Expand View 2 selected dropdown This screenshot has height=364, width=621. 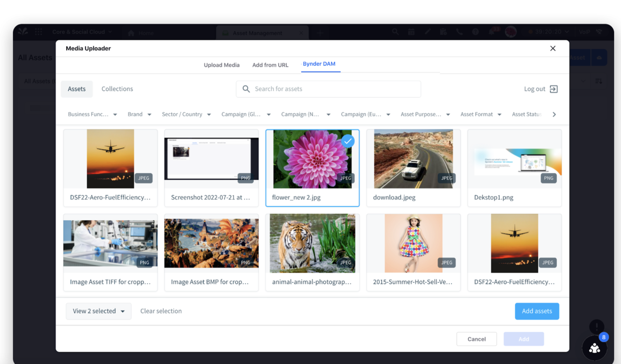122,311
